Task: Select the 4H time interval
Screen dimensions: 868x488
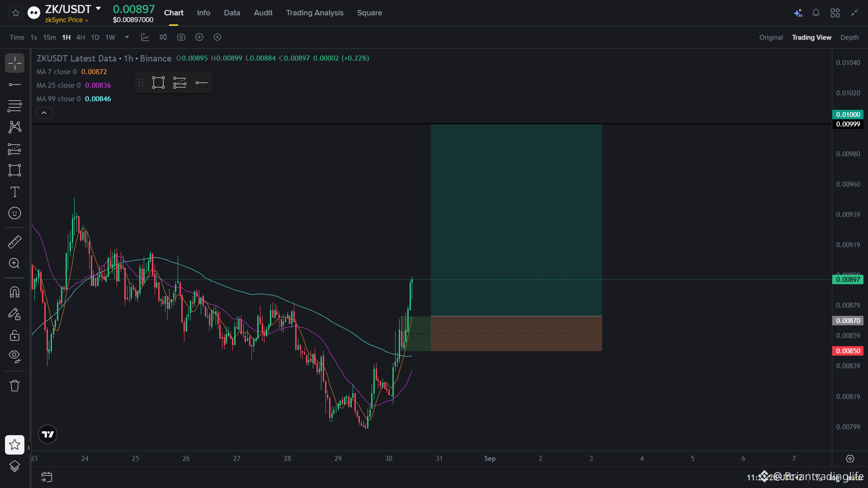Action: click(x=80, y=38)
